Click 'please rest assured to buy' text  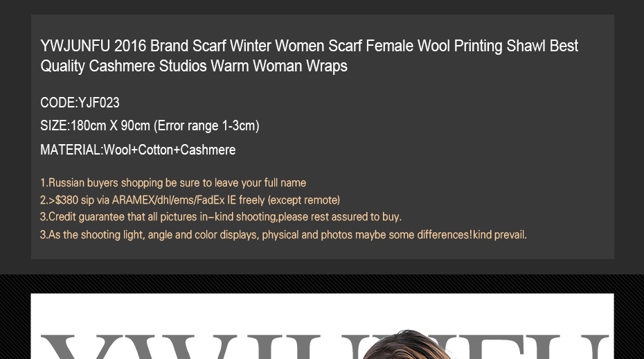339,217
